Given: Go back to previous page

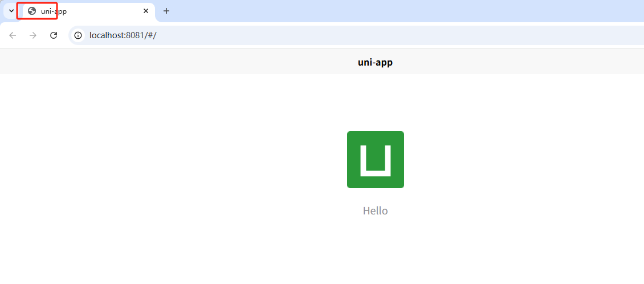Looking at the screenshot, I should (13, 35).
